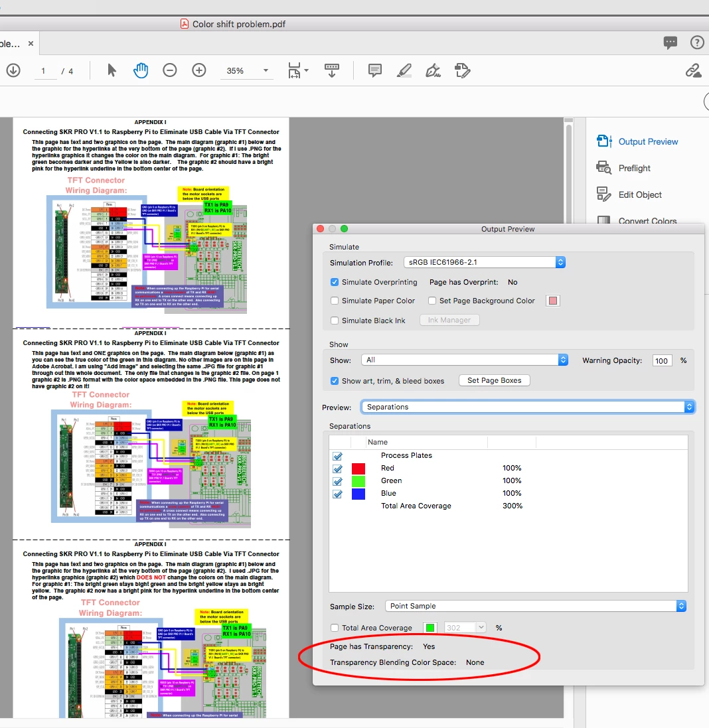Click the second page wiring diagram image
This screenshot has width=709, height=728.
(x=151, y=465)
